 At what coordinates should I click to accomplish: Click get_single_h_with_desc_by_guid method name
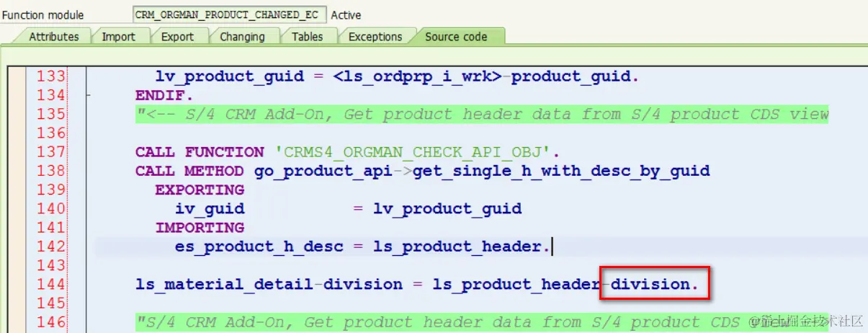[x=561, y=171]
